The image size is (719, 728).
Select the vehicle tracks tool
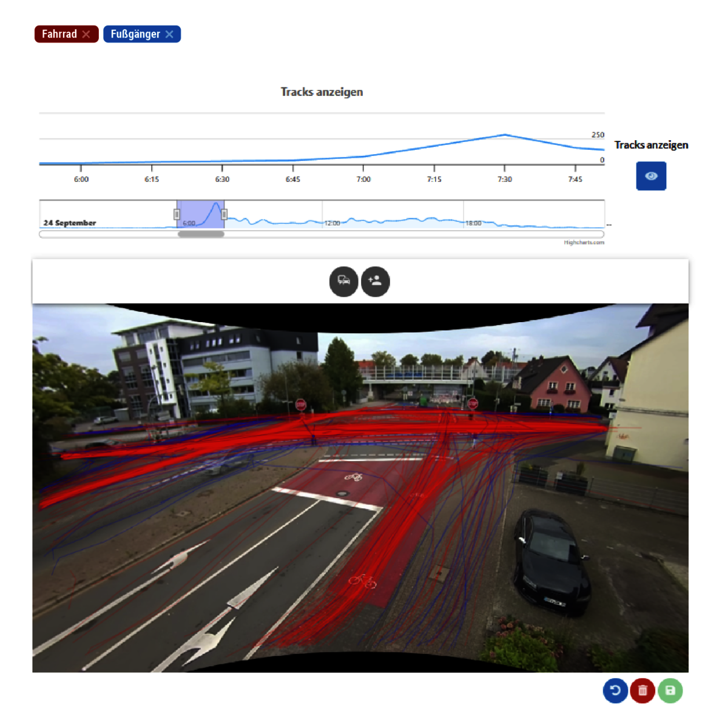click(x=343, y=281)
